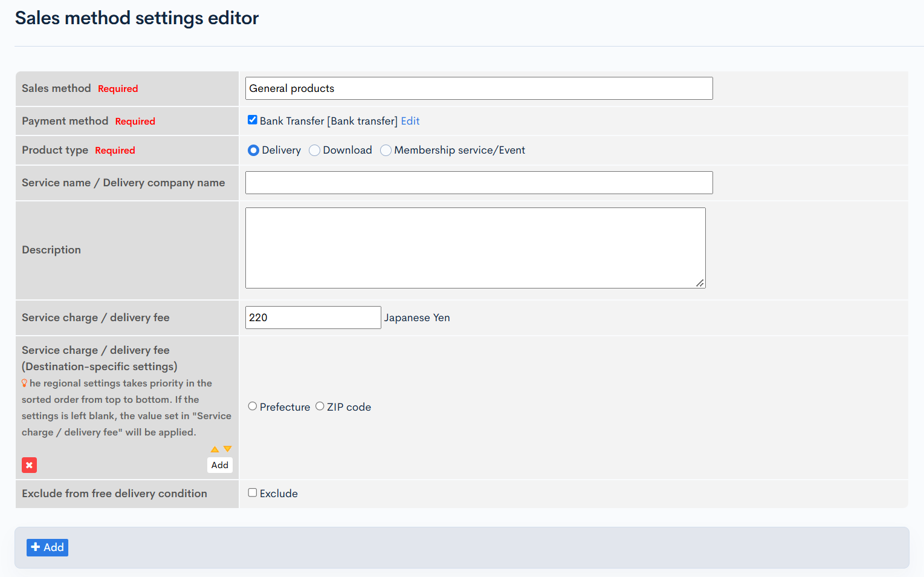Focus the Sales method input field
Viewport: 924px width, 577px height.
[x=479, y=88]
